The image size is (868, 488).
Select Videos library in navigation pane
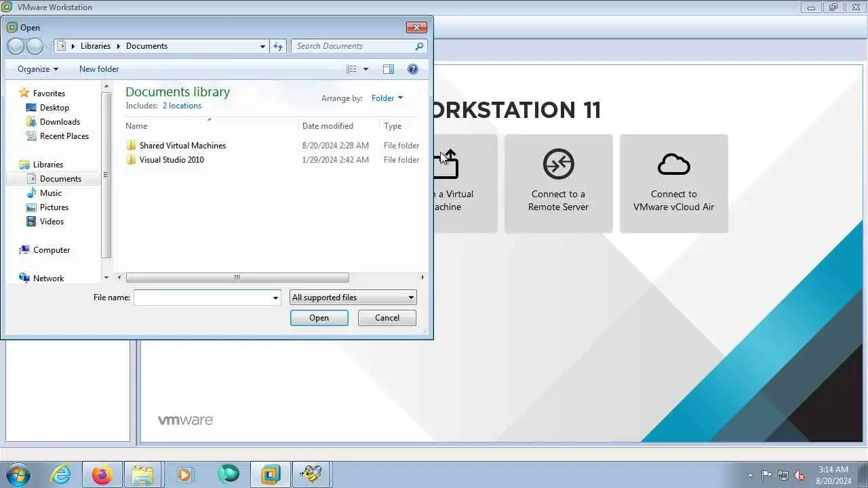pos(52,222)
